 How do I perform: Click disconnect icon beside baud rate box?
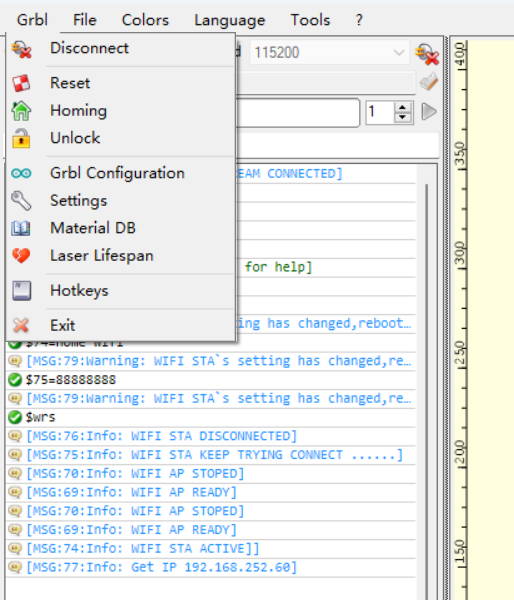(427, 54)
